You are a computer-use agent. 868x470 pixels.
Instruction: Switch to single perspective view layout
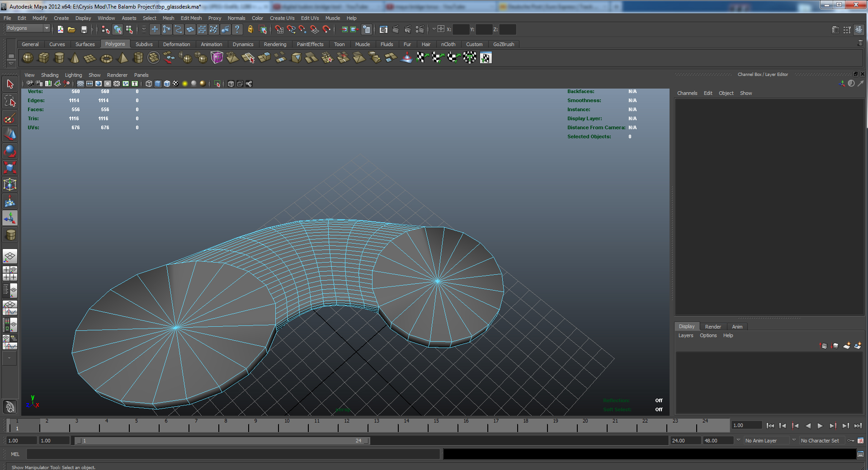click(10, 257)
